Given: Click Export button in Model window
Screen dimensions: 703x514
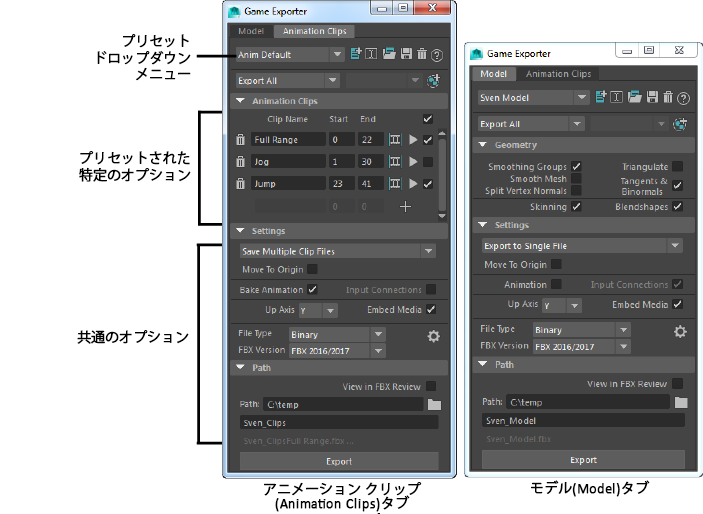Looking at the screenshot, I should 583,460.
